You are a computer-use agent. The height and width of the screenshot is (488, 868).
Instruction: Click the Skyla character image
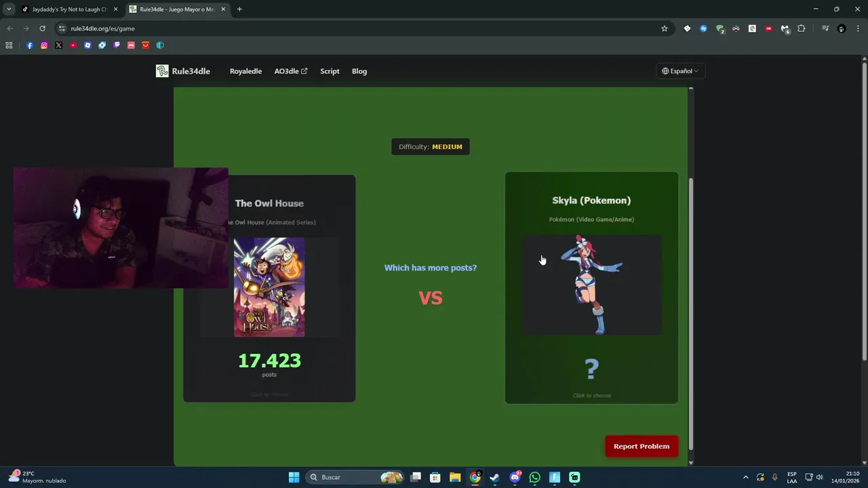pos(591,285)
